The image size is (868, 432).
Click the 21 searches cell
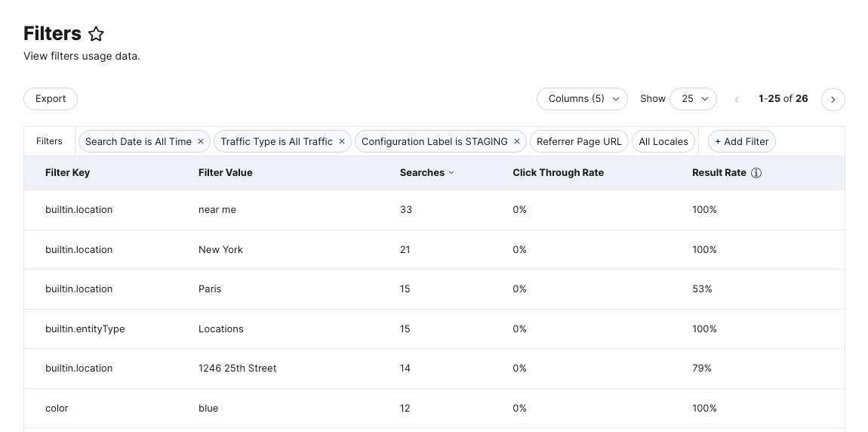(x=405, y=250)
